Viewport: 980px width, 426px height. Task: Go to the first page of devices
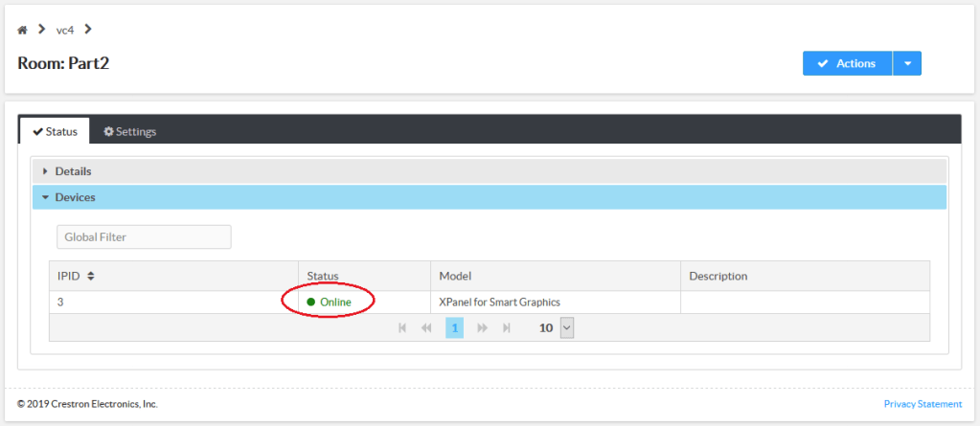tap(402, 327)
